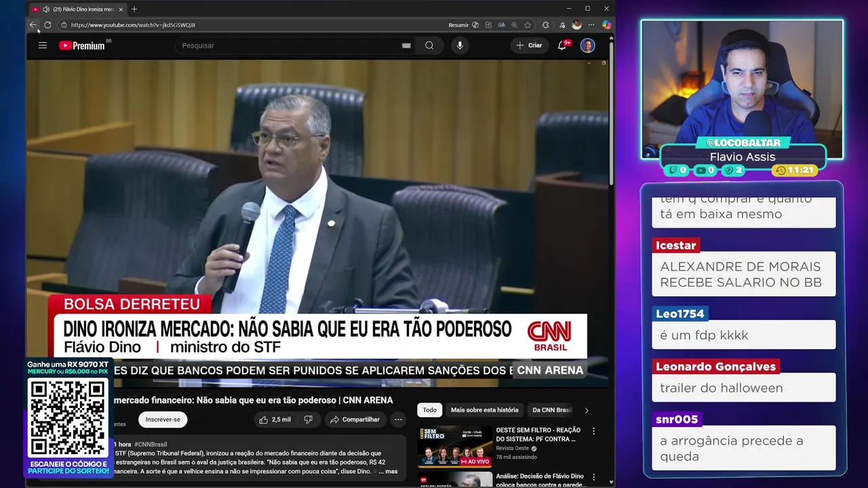Open the media control icon in browser toolbar
The width and height of the screenshot is (868, 488).
coord(561,25)
